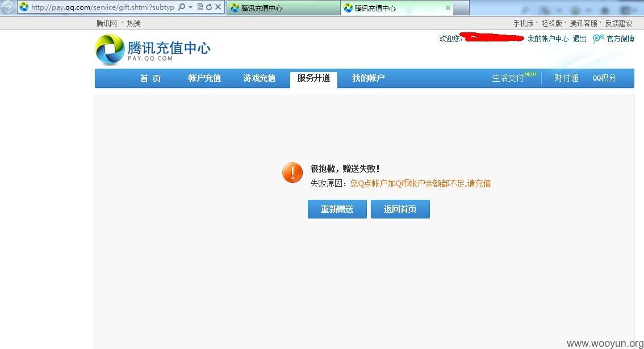
Task: Open the QQ积分 navigation link
Action: 604,78
